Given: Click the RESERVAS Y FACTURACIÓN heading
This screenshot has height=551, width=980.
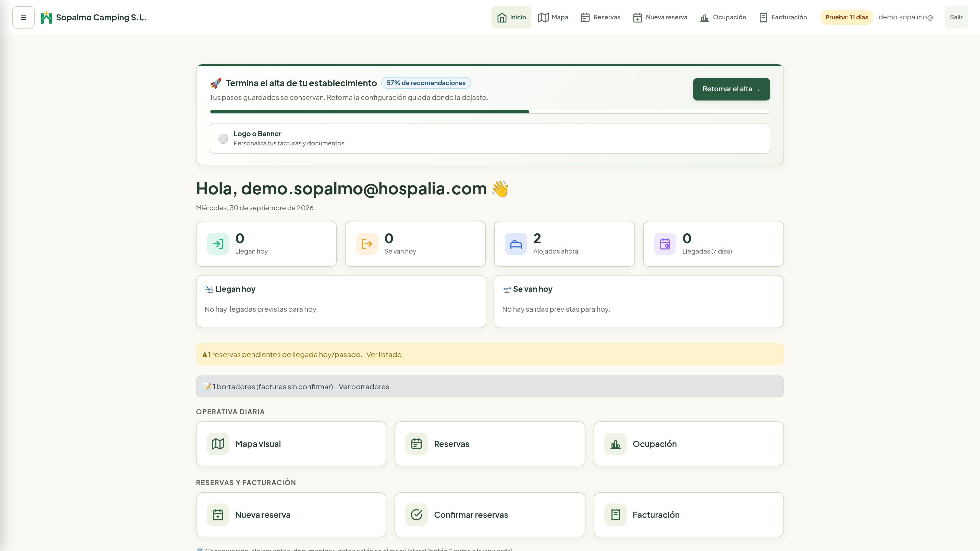Looking at the screenshot, I should [x=246, y=483].
